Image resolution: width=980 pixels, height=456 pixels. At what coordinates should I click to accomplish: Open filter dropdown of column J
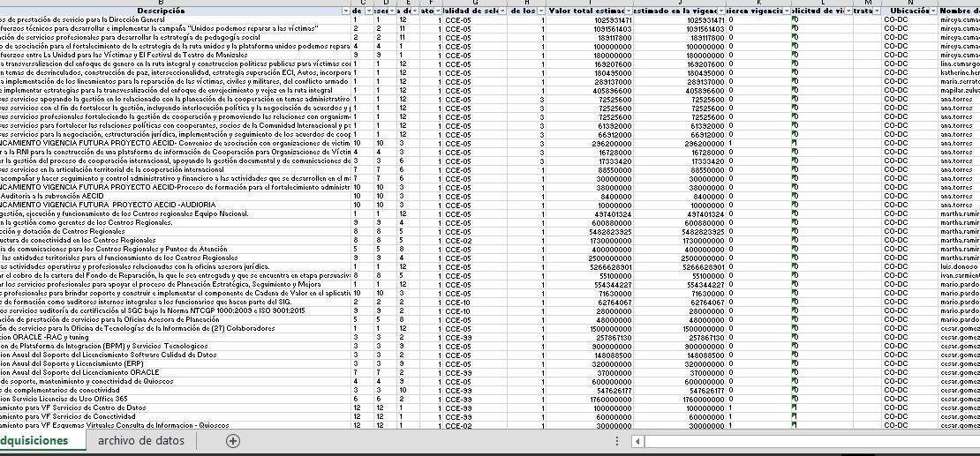pyautogui.click(x=721, y=11)
